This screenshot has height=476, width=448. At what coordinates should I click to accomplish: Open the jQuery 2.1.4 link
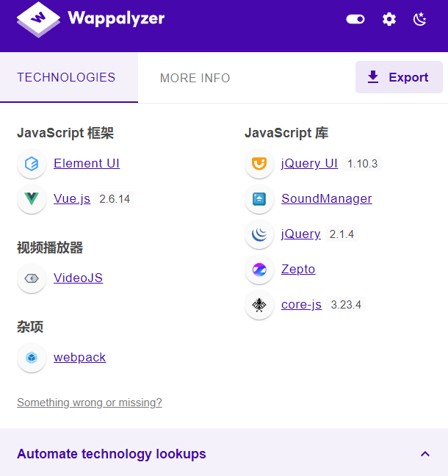click(301, 234)
